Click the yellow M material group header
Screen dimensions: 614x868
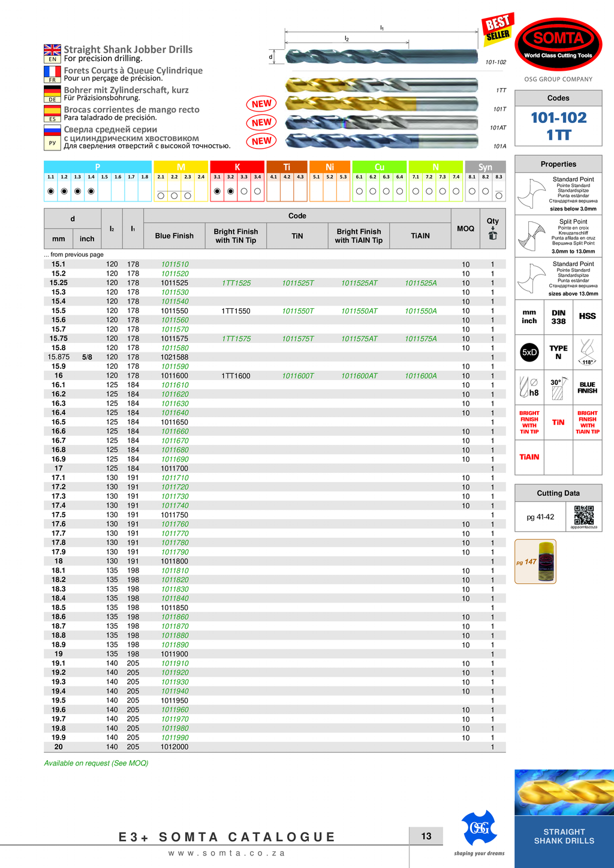(x=180, y=167)
